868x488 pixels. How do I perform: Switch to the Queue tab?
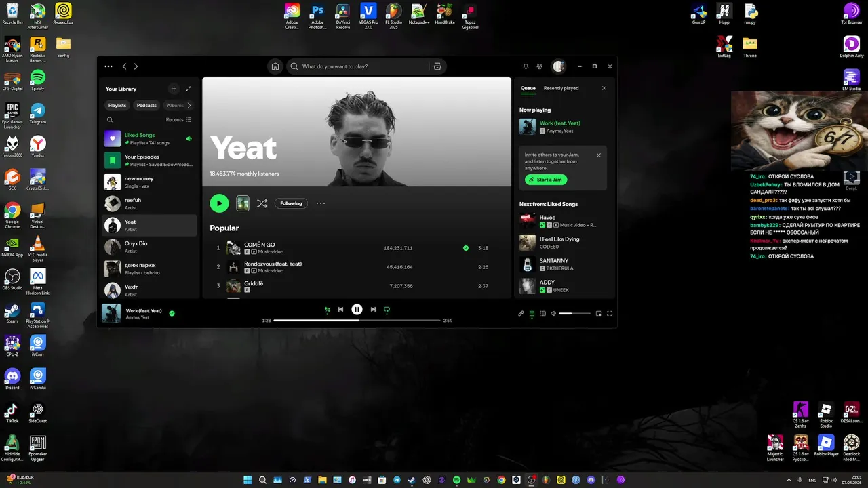coord(528,88)
